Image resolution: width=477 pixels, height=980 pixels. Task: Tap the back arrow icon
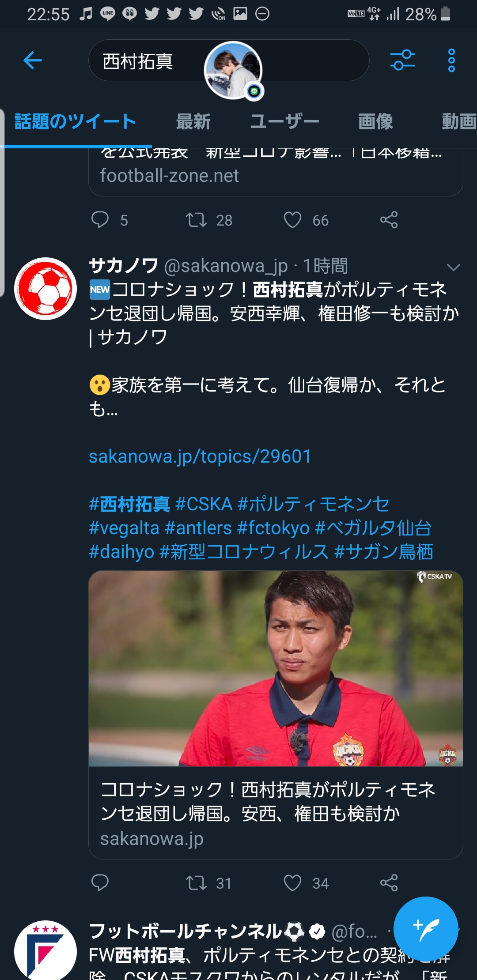click(x=33, y=60)
